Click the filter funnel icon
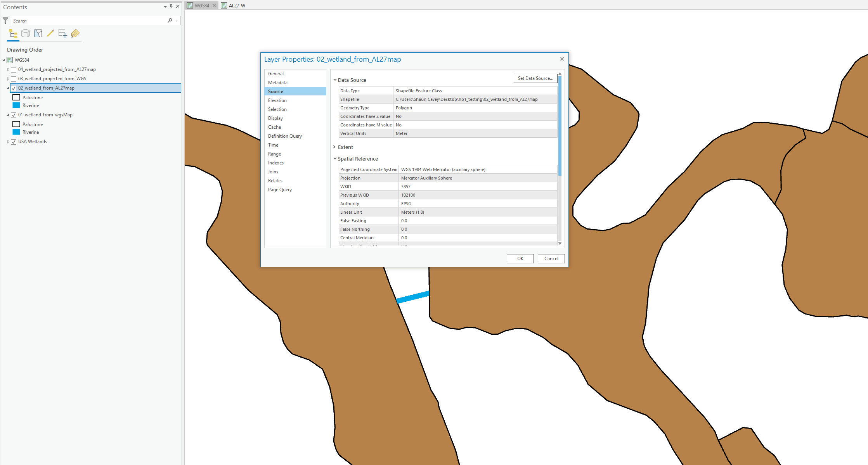 click(x=5, y=21)
